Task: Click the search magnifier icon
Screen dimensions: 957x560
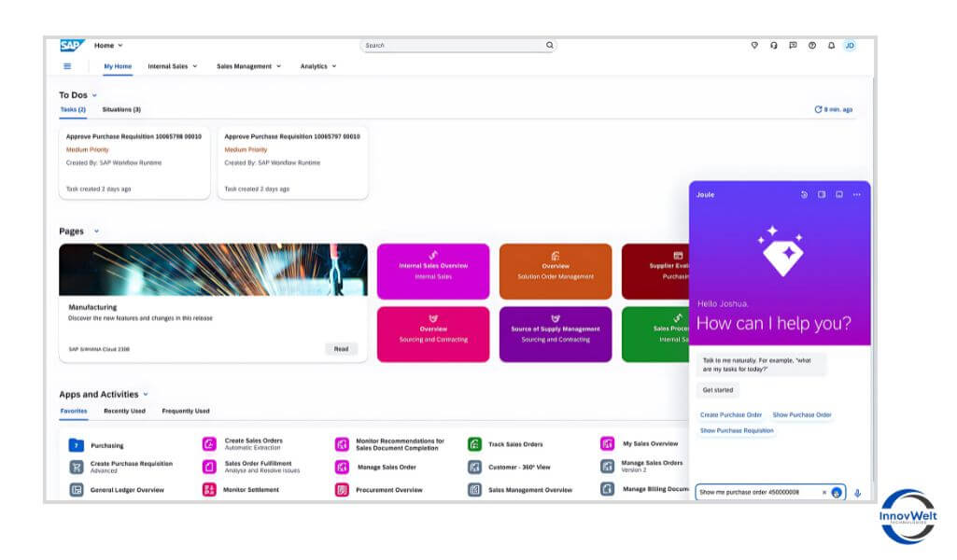Action: point(550,45)
